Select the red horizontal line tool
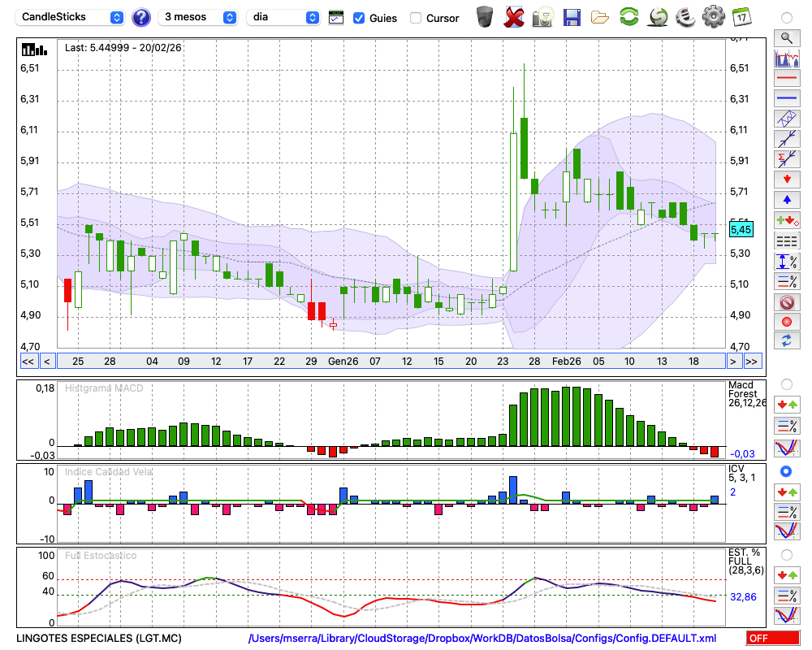This screenshot has width=812, height=650. pyautogui.click(x=786, y=78)
